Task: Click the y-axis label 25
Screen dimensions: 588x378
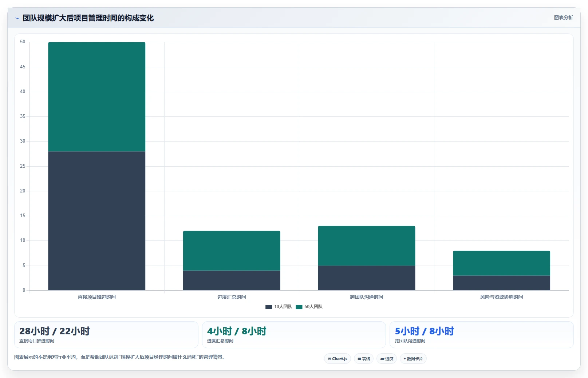Action: (x=23, y=166)
